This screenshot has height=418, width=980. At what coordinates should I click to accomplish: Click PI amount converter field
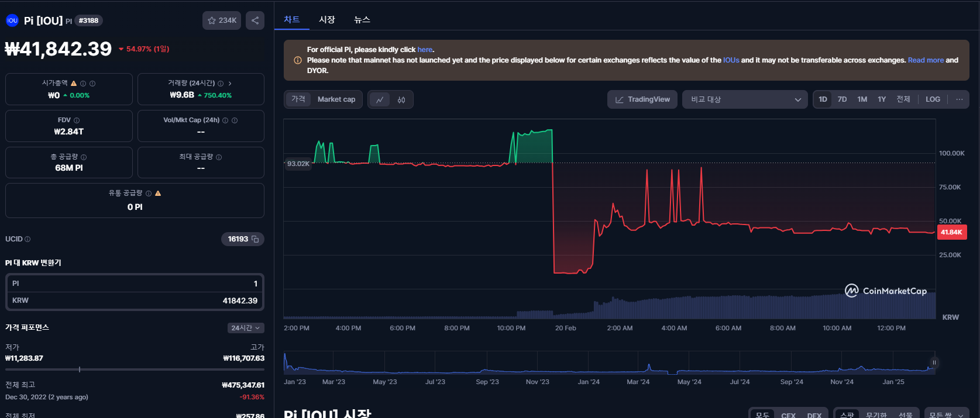[x=135, y=284]
